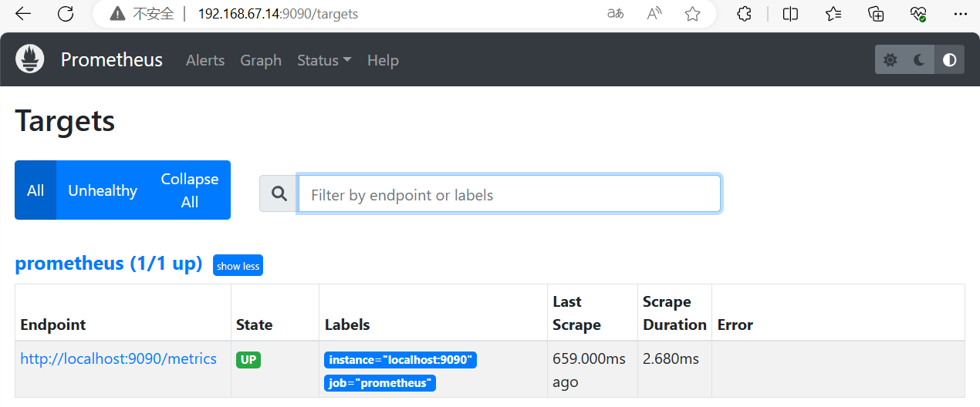Reload the page with the refresh icon
The image size is (980, 407).
click(x=66, y=14)
